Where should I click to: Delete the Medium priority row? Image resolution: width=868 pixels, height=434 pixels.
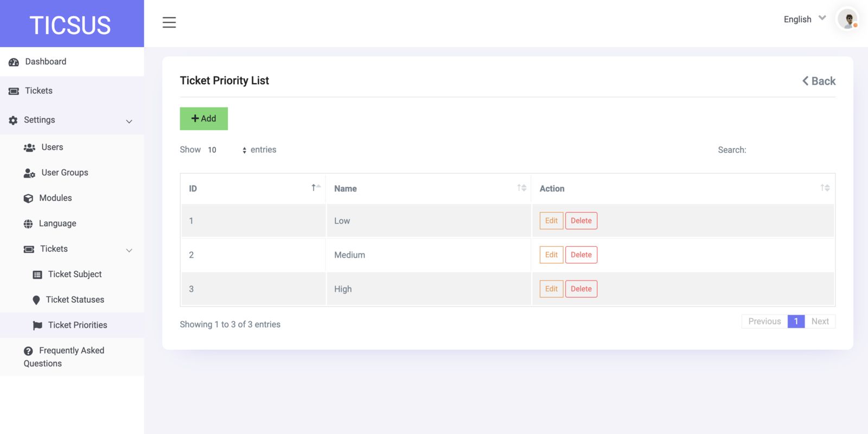point(581,255)
